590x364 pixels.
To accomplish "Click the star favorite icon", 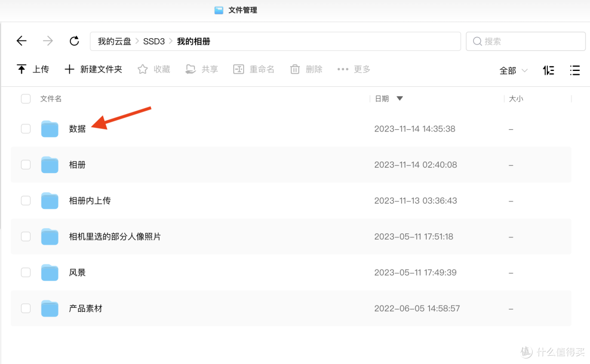I will pos(143,69).
